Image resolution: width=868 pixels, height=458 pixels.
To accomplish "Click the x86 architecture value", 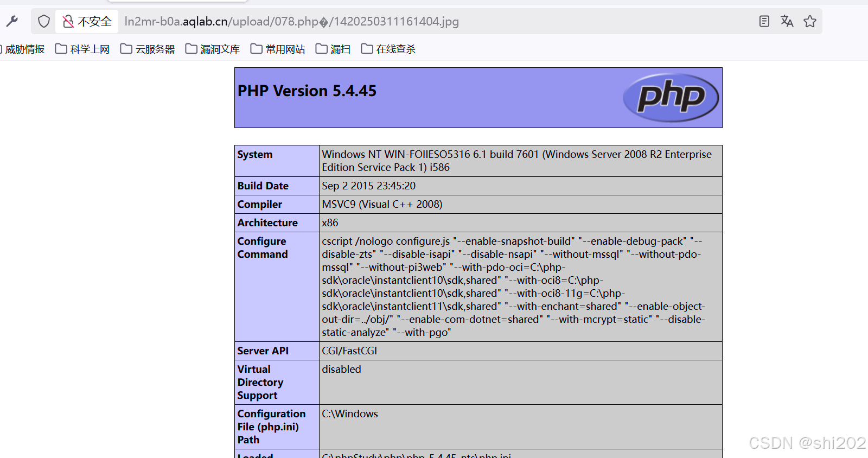I will (x=330, y=222).
